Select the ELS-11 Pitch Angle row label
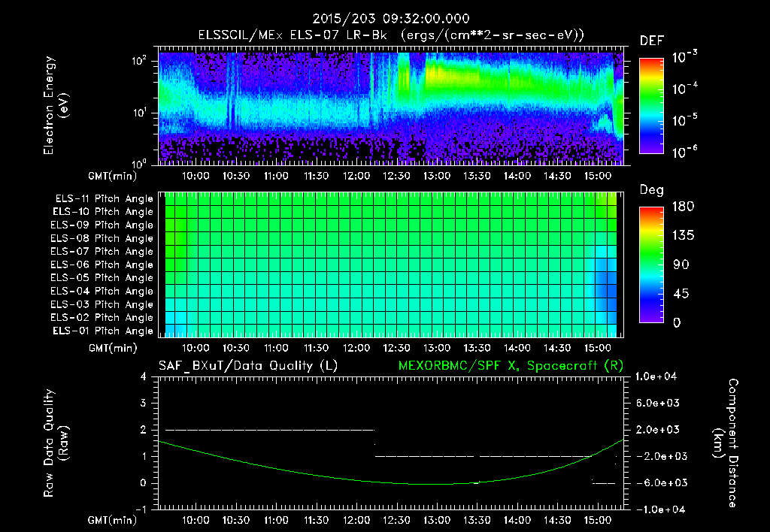Screen dimensions: 770x532 pyautogui.click(x=104, y=199)
